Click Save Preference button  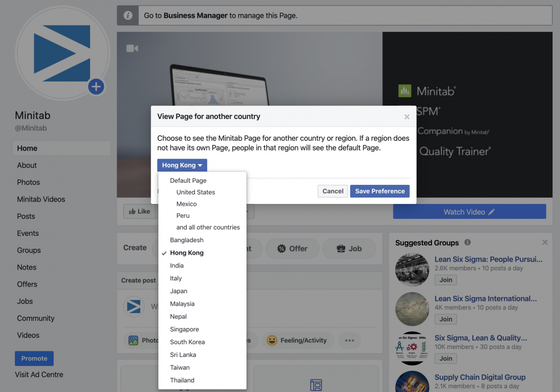point(380,191)
